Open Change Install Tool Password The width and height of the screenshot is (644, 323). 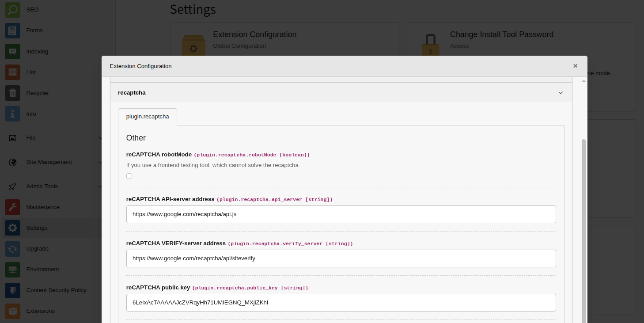501,34
